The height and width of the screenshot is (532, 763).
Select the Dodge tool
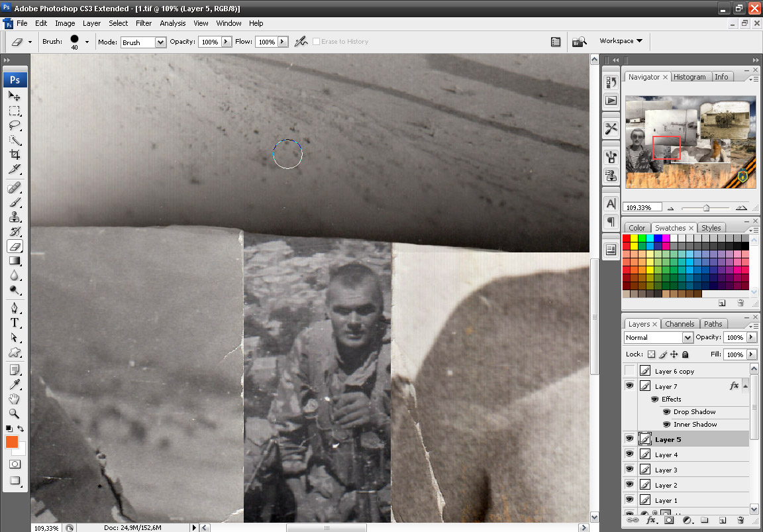pyautogui.click(x=15, y=290)
